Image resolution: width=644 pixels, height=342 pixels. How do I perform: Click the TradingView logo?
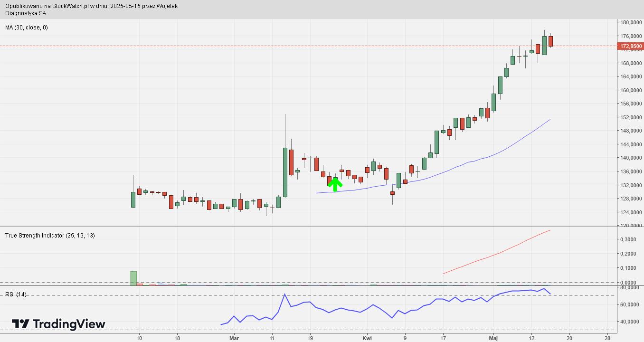pos(58,324)
